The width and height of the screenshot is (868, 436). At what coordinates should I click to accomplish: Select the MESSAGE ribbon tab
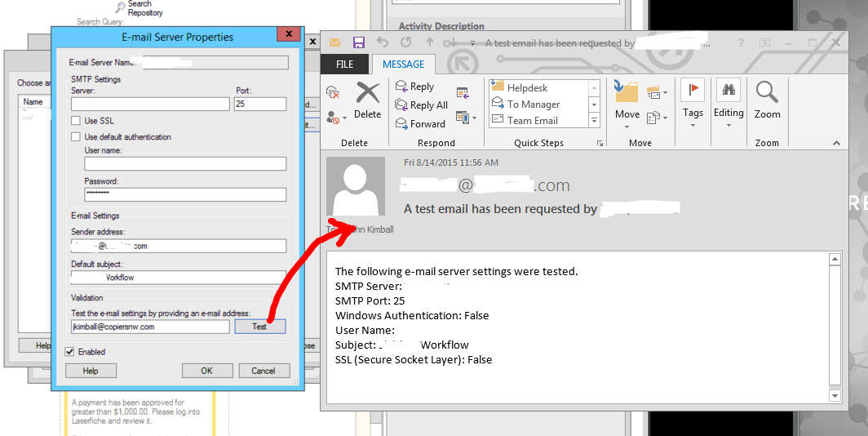click(403, 65)
